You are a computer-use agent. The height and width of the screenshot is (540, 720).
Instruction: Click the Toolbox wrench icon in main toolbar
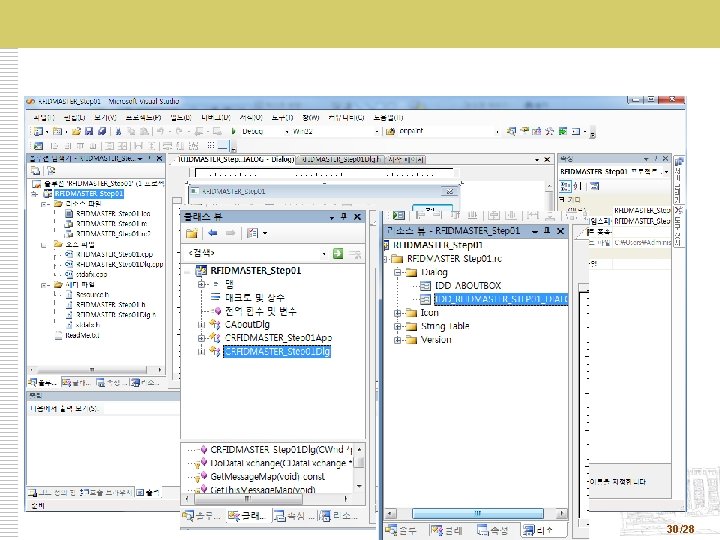[550, 131]
